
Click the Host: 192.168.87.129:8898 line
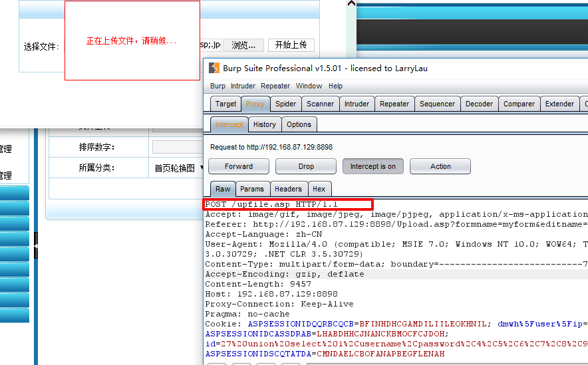[271, 294]
